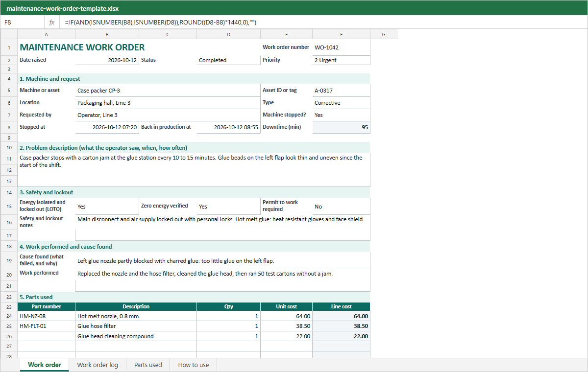The height and width of the screenshot is (372, 588).
Task: Click the Zero energy verified value Yes
Action: (x=229, y=207)
